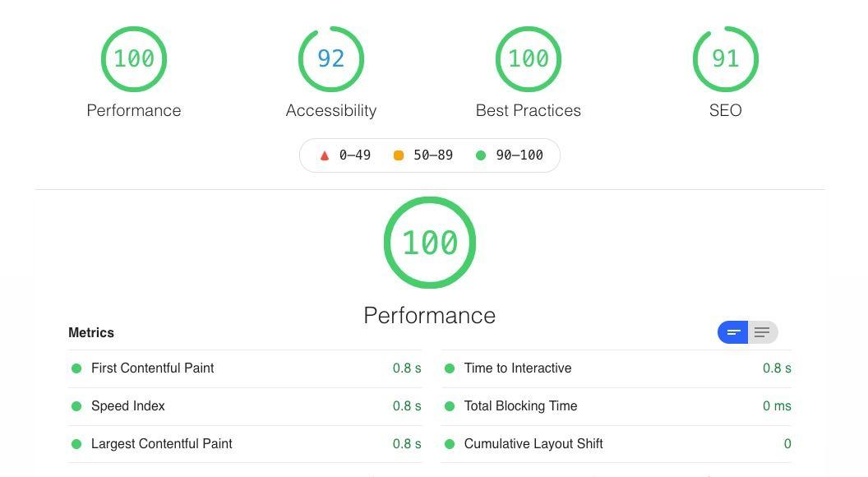Screen dimensions: 868x477
Task: Expand the First Contentful Paint metric details
Action: click(x=153, y=368)
